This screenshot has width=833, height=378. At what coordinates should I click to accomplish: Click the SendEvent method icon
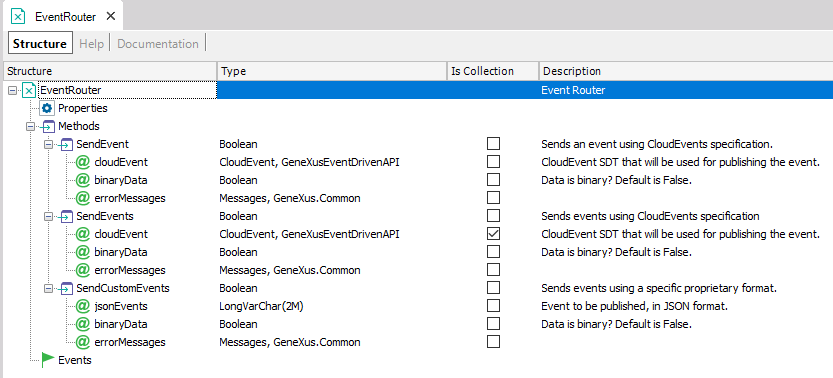65,144
